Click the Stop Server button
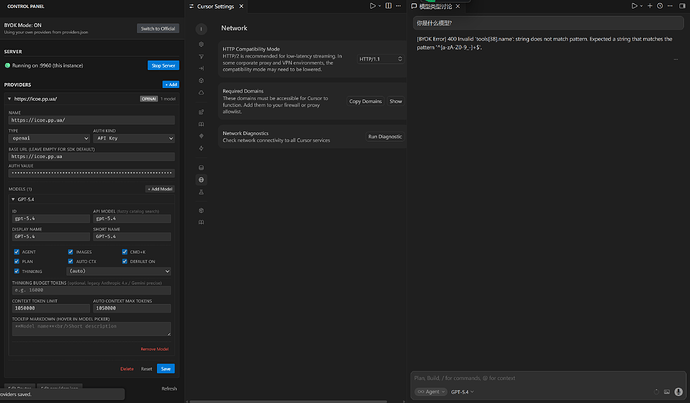This screenshot has width=690, height=403. pyautogui.click(x=163, y=66)
